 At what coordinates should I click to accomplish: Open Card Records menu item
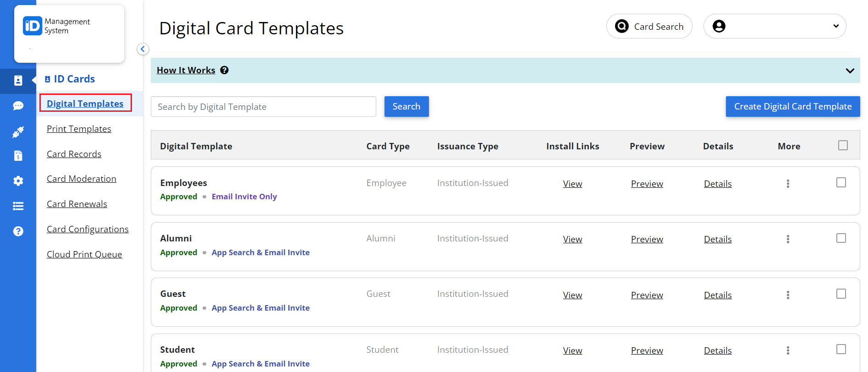tap(74, 154)
